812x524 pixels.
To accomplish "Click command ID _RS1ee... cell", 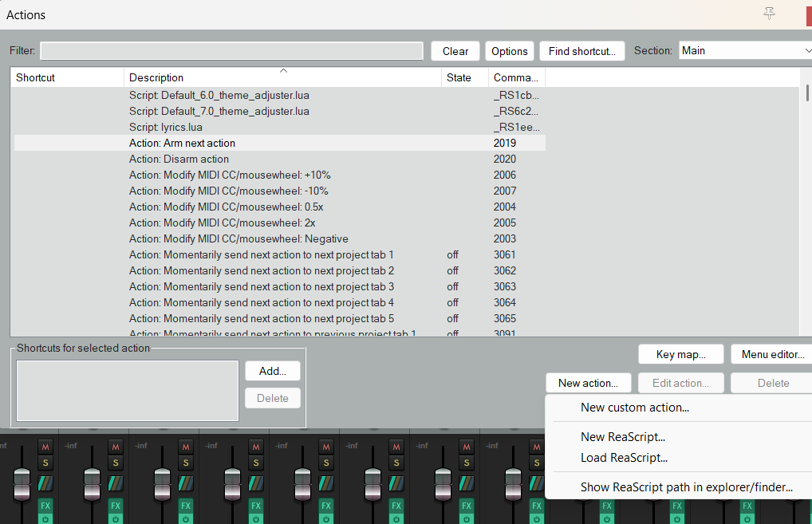I will tap(517, 128).
